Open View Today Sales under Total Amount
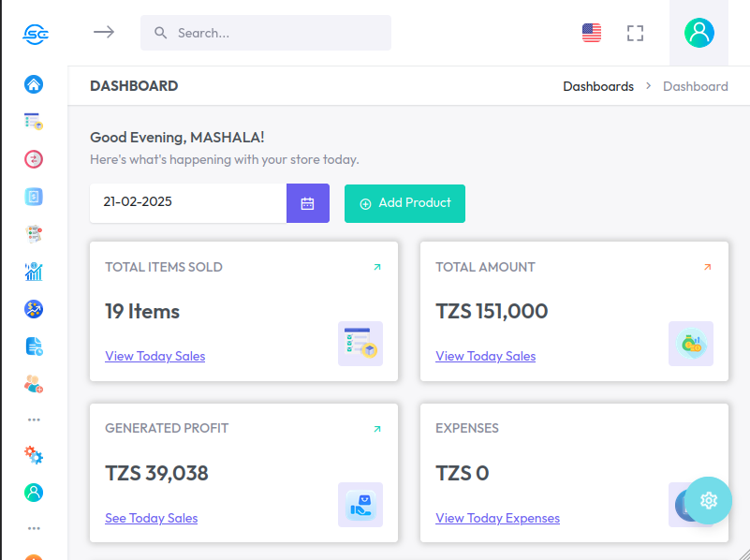Screen dimensions: 750x560 [x=485, y=356]
